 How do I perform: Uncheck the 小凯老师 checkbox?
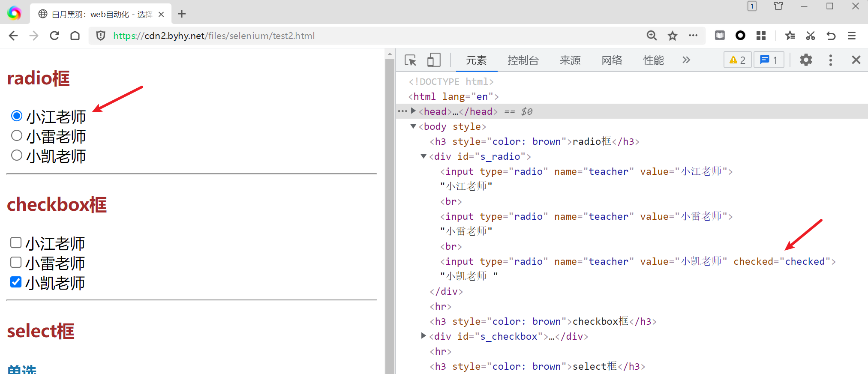[16, 282]
